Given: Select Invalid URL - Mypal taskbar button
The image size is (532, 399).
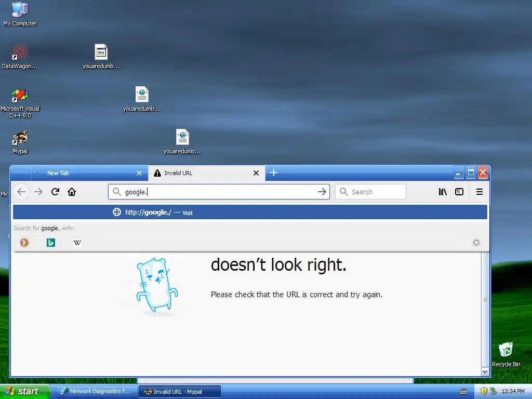Looking at the screenshot, I should pos(180,392).
